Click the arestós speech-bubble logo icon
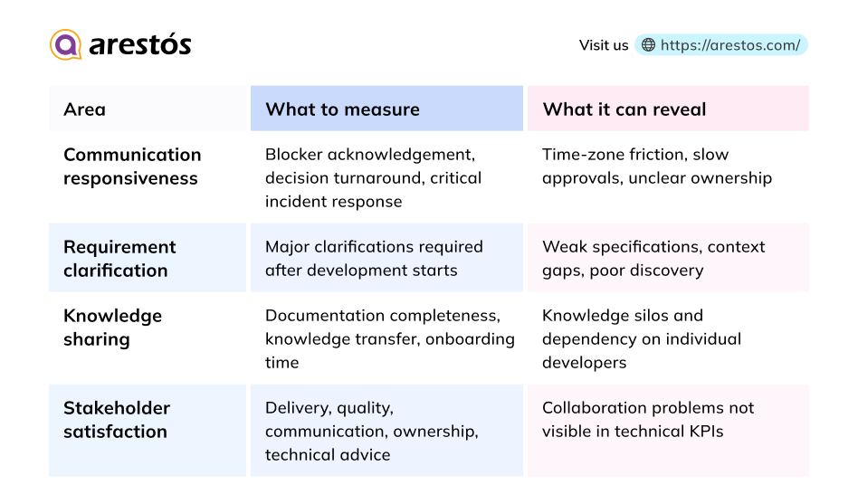858x504 pixels. click(66, 44)
